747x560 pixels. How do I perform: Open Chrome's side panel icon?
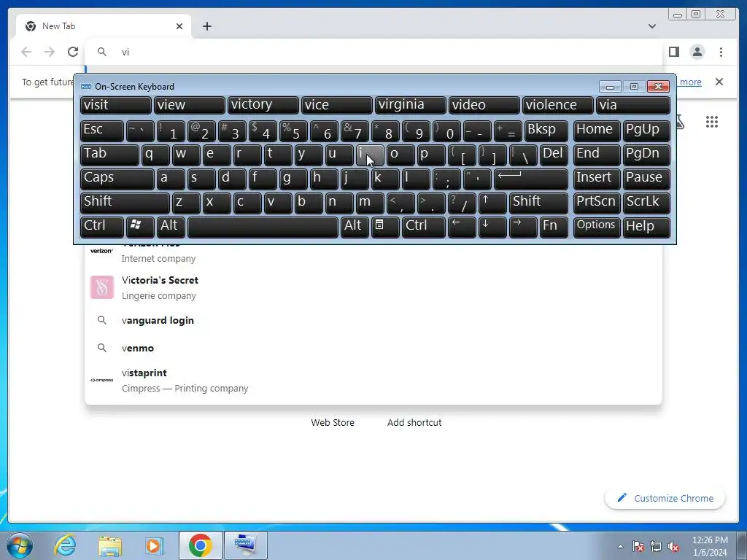click(673, 52)
